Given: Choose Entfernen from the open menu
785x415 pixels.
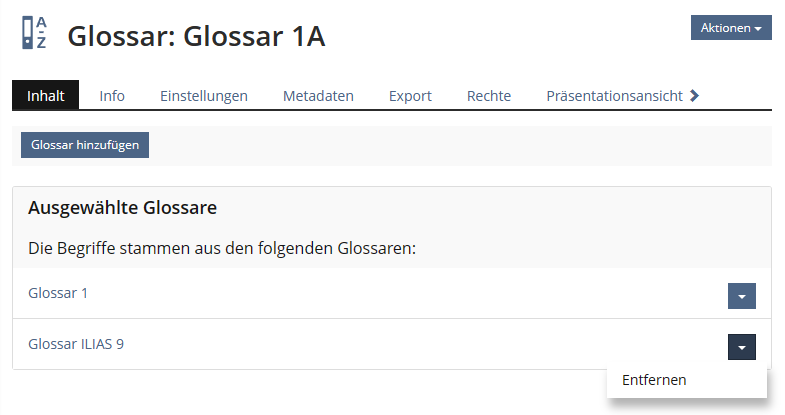Looking at the screenshot, I should coord(654,380).
